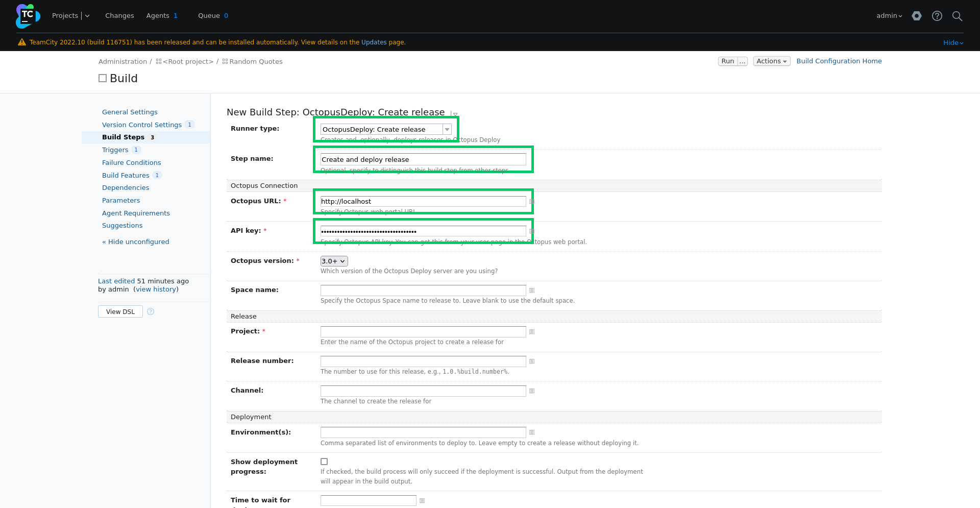Click Hide unconfigured link
The height and width of the screenshot is (508, 980).
(136, 242)
